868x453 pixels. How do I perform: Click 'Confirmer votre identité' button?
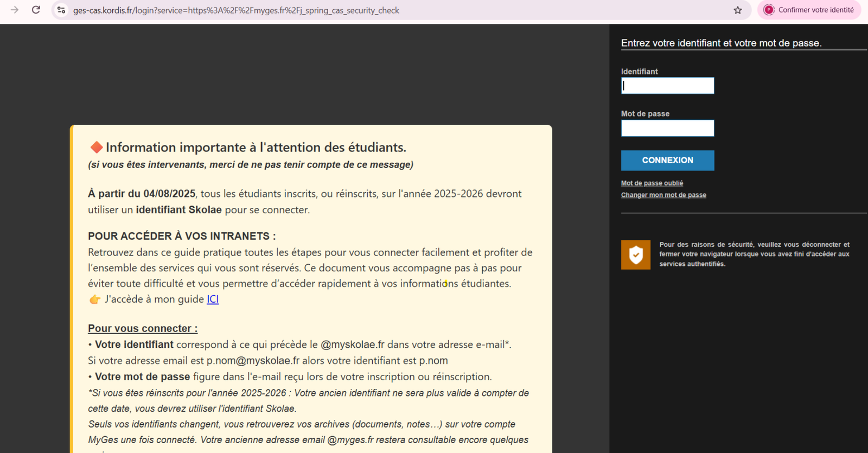coord(809,10)
